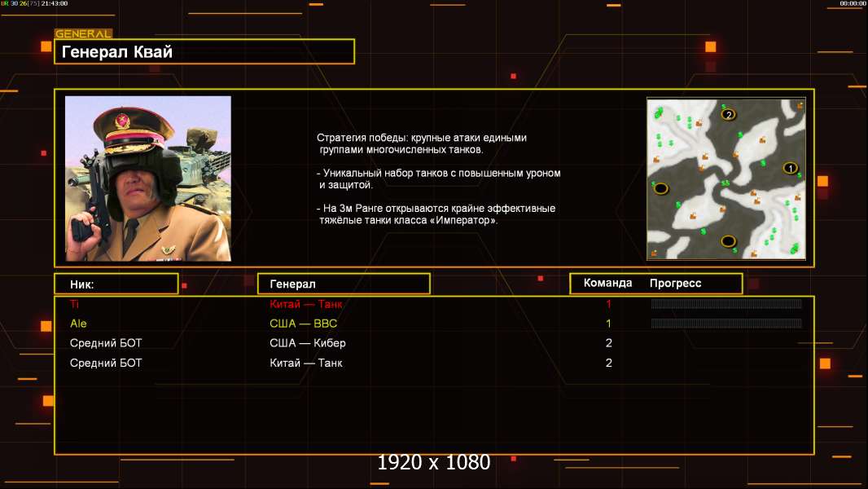Click the 'США — ВВС' general entry
The width and height of the screenshot is (868, 489).
tap(304, 324)
